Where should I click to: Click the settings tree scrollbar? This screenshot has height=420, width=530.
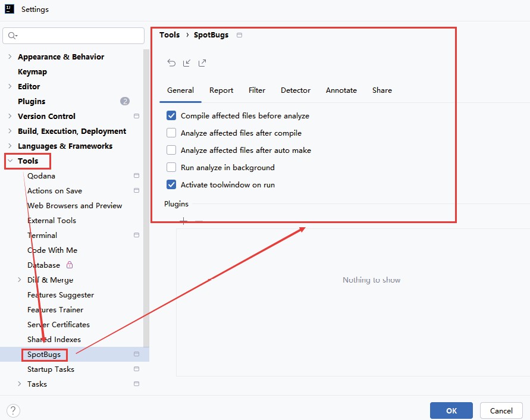146,198
